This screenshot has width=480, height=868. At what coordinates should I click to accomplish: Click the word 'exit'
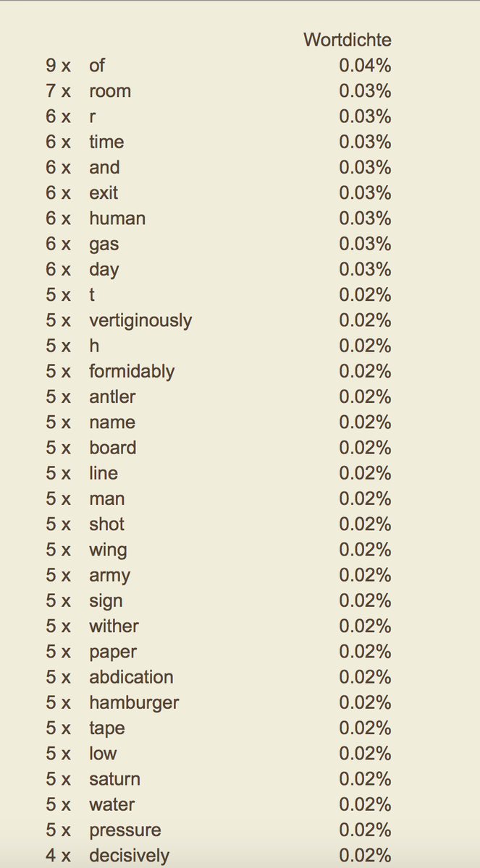pyautogui.click(x=104, y=193)
